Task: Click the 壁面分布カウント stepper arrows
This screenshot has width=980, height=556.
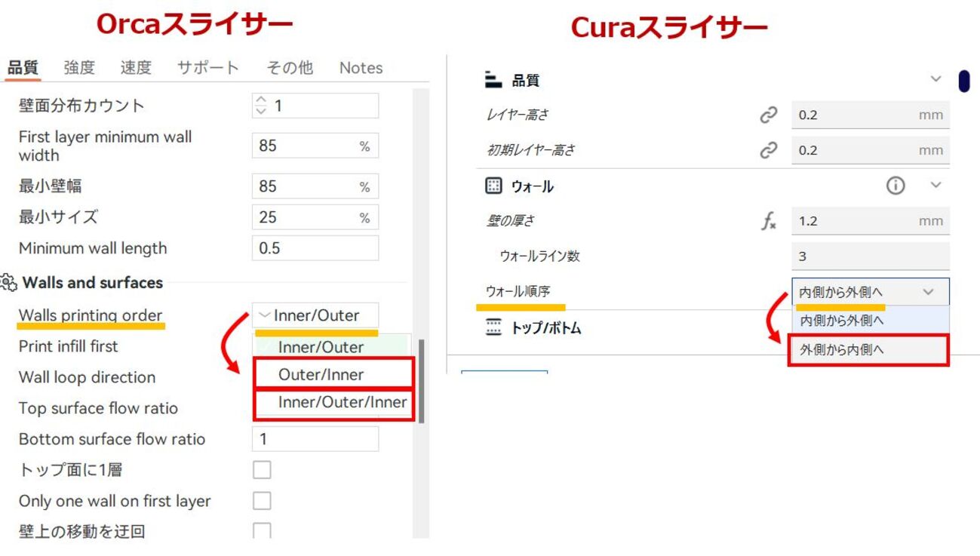Action: pyautogui.click(x=261, y=106)
